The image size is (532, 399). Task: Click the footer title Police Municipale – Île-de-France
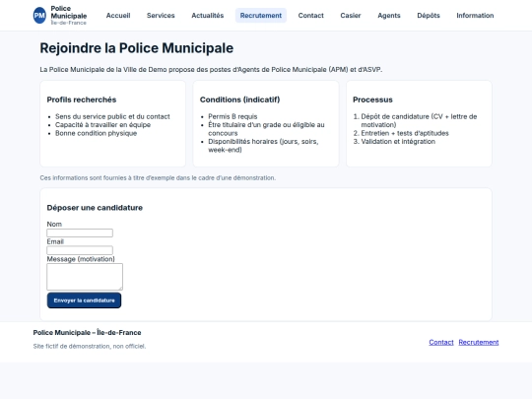point(88,333)
